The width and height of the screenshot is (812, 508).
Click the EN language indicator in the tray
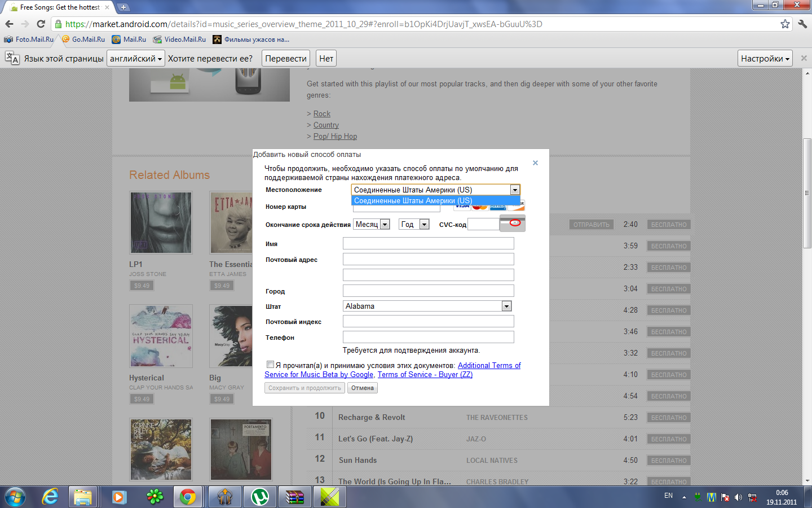click(668, 496)
